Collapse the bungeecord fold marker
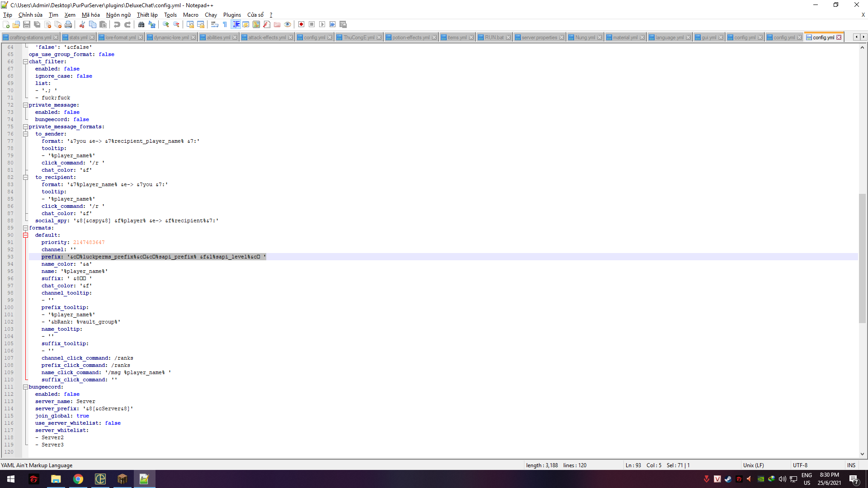This screenshot has width=868, height=488. pos(26,387)
